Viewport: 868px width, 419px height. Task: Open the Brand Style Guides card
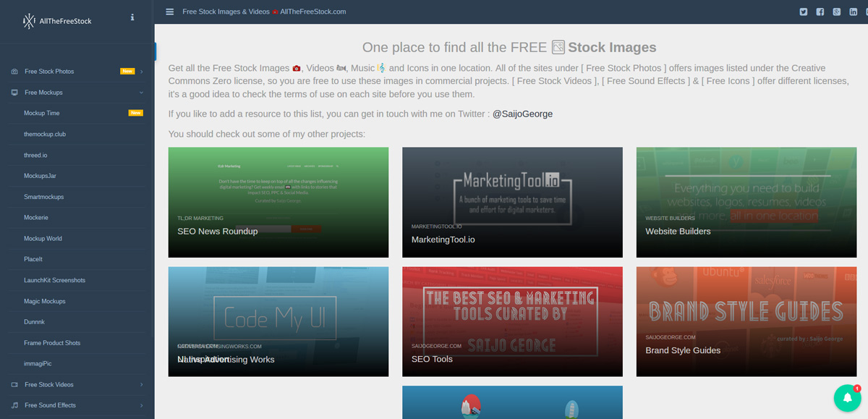(746, 322)
